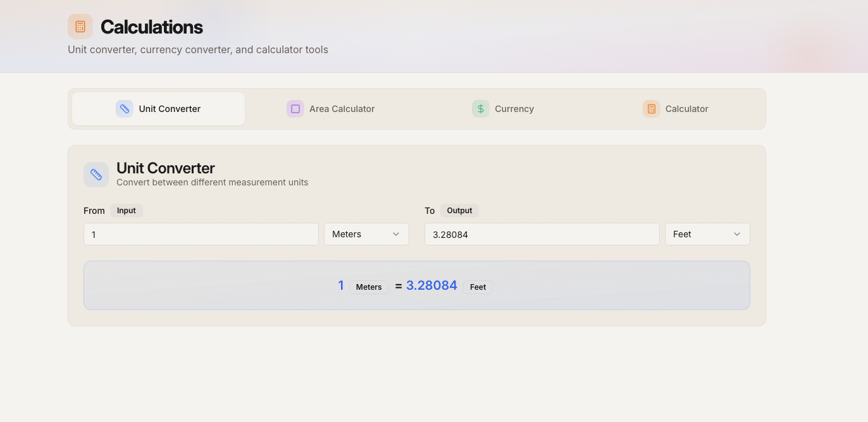Screen dimensions: 868x422
Task: Click the ruler icon beside Unit Converter heading
Action: point(96,175)
